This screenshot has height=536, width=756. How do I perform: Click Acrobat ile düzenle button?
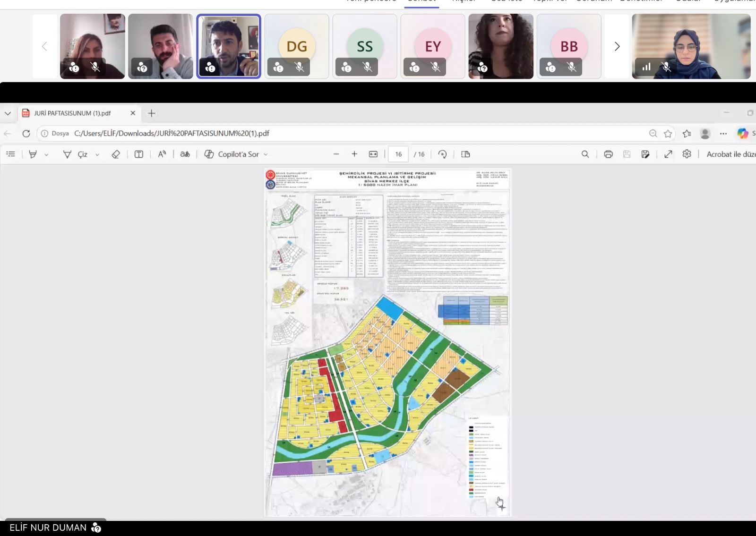[730, 154]
